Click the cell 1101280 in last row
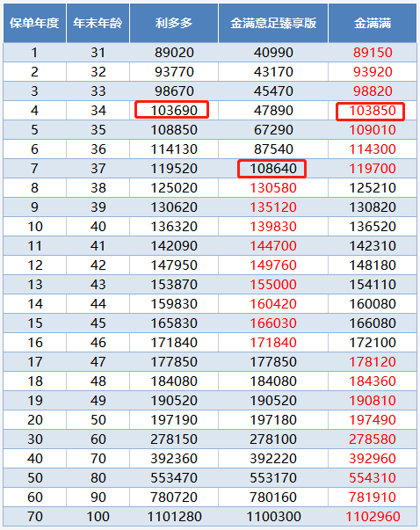The width and height of the screenshot is (420, 530). pyautogui.click(x=174, y=517)
